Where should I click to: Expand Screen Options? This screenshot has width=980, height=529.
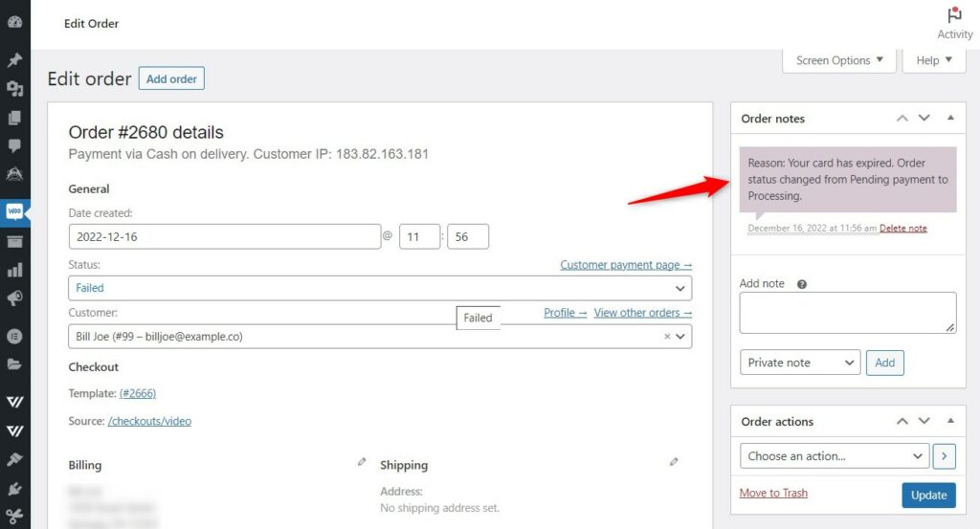point(838,60)
